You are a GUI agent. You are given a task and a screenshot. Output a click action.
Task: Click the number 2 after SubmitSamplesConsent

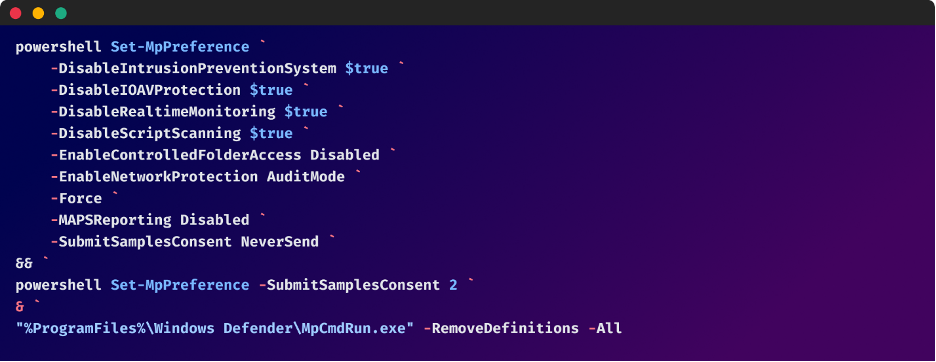pyautogui.click(x=453, y=285)
